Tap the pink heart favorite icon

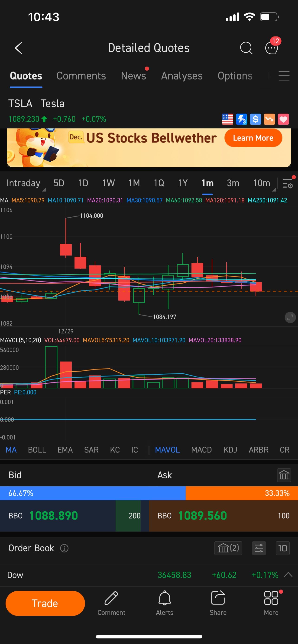click(x=283, y=119)
